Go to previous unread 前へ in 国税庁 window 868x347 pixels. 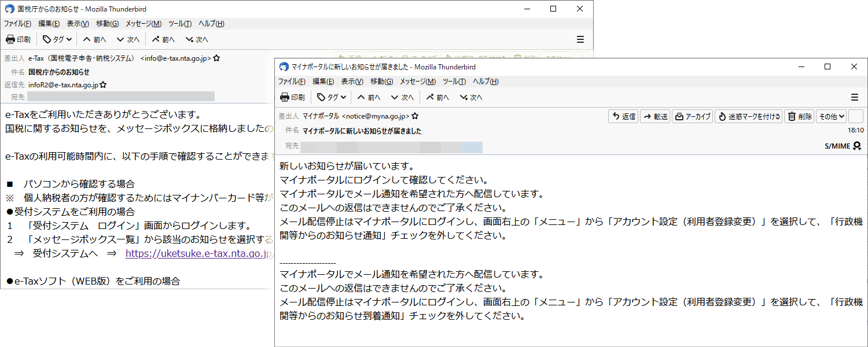[163, 39]
